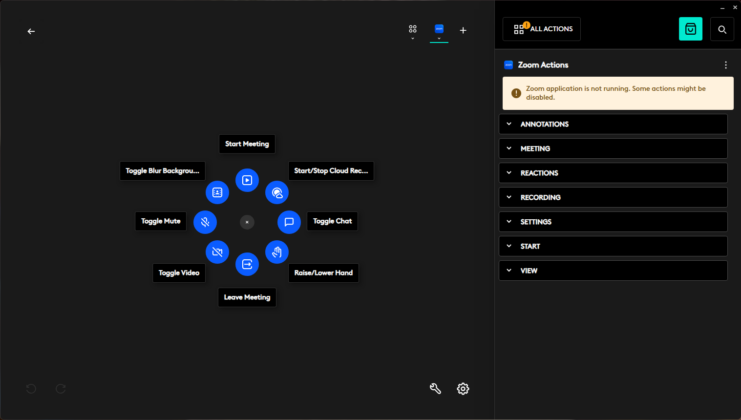Image resolution: width=741 pixels, height=420 pixels.
Task: Close the window
Action: tap(735, 8)
